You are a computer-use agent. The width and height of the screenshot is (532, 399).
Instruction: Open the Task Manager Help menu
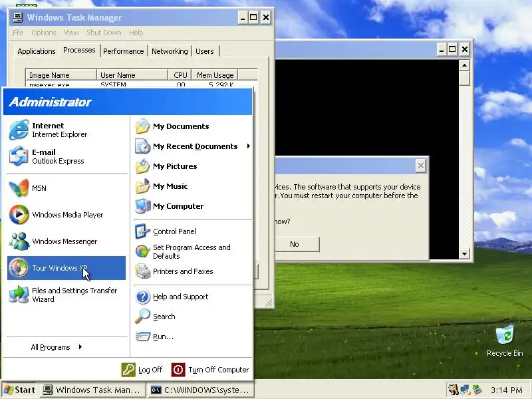pos(136,33)
